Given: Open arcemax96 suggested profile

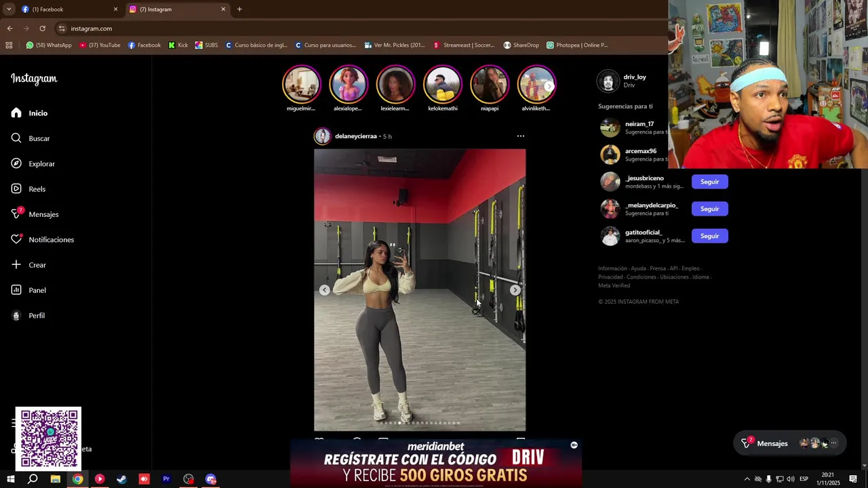Looking at the screenshot, I should (641, 151).
